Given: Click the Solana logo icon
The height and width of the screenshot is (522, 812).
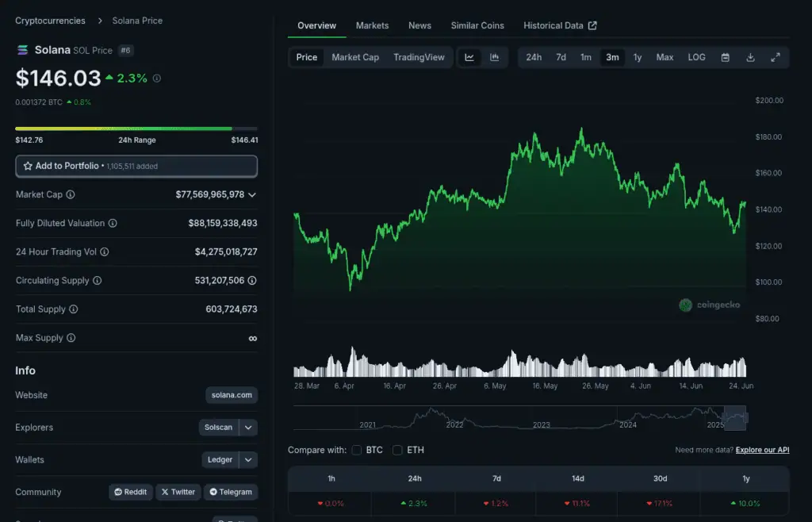Looking at the screenshot, I should tap(22, 50).
